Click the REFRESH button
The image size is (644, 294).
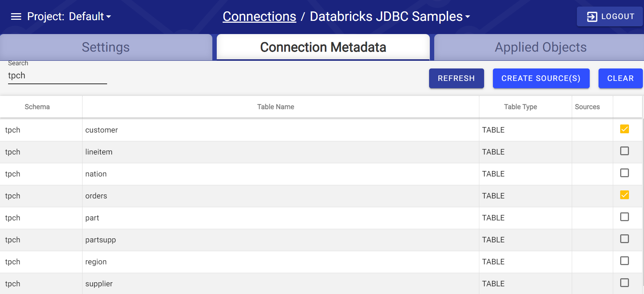(456, 78)
